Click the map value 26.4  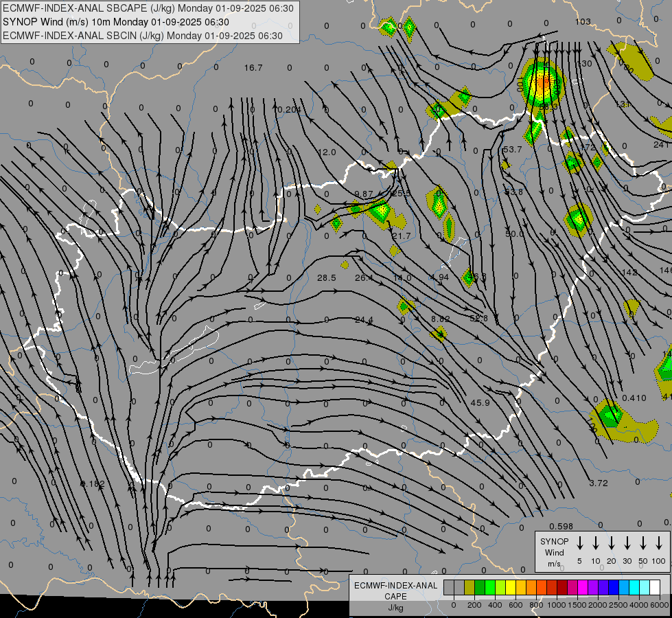coord(364,278)
